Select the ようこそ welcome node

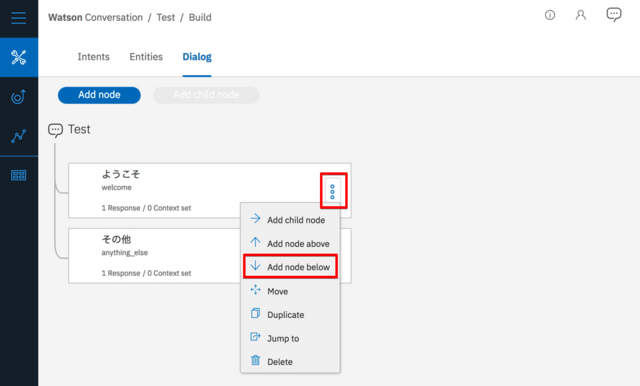[210, 191]
